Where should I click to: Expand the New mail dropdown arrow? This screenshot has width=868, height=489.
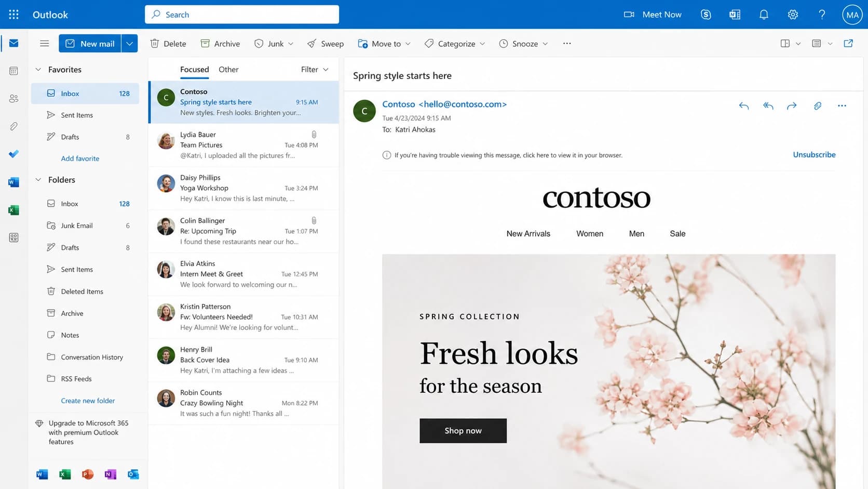(130, 44)
